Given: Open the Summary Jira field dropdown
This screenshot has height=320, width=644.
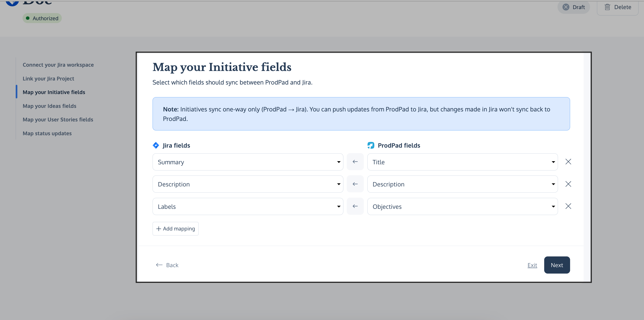Looking at the screenshot, I should coord(247,162).
